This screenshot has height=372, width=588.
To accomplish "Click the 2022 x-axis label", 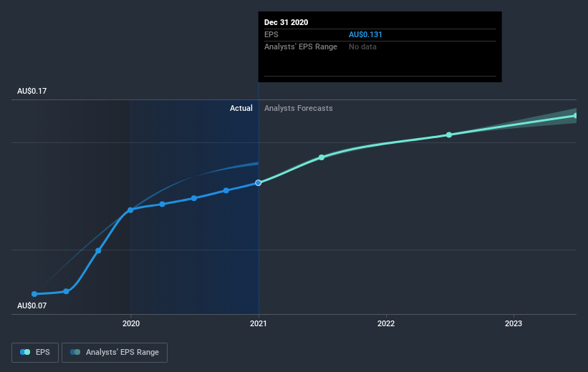I will coord(386,324).
